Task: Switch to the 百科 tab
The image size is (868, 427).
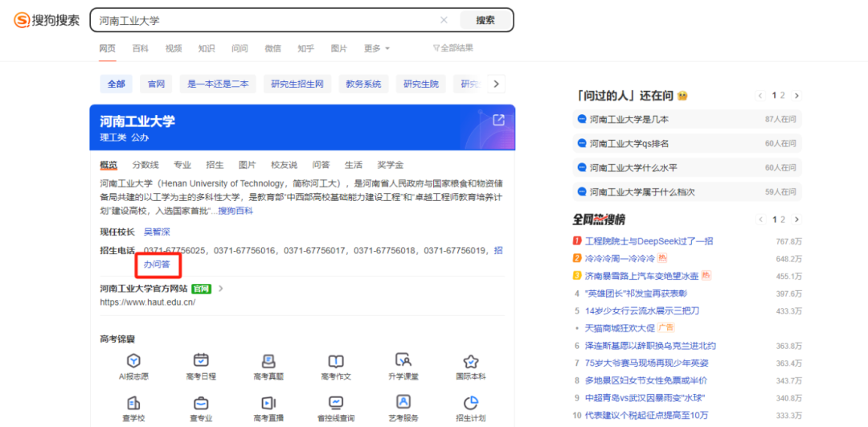Action: [x=141, y=48]
